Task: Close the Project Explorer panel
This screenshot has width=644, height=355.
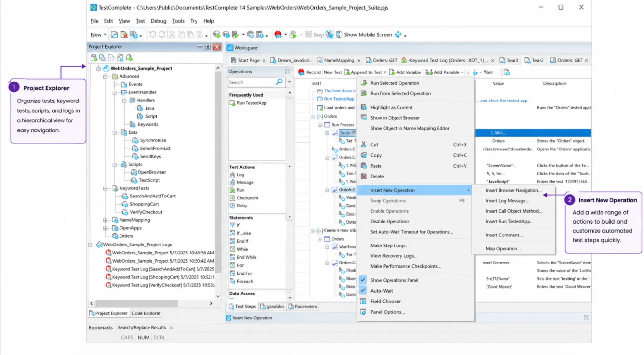Action: [x=217, y=47]
